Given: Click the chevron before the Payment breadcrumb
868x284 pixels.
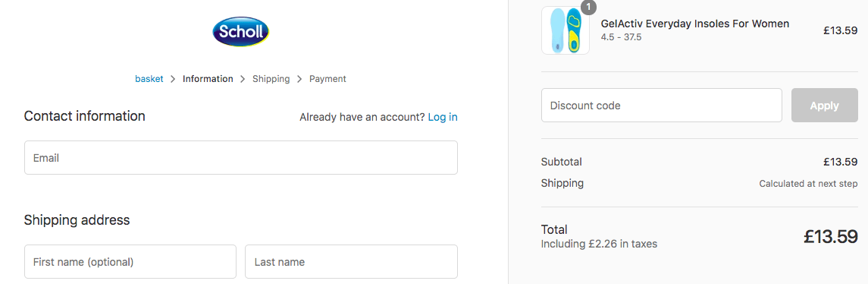Looking at the screenshot, I should [x=299, y=79].
